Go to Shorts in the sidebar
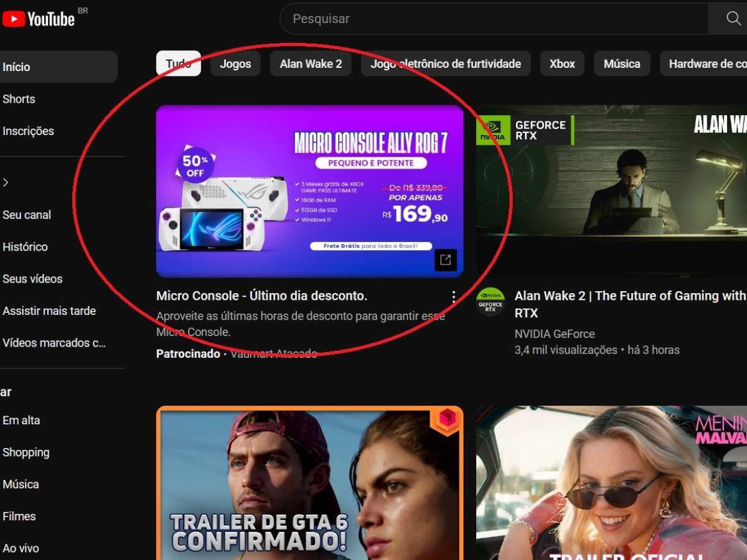Screen dimensions: 747x560 pyautogui.click(x=19, y=99)
